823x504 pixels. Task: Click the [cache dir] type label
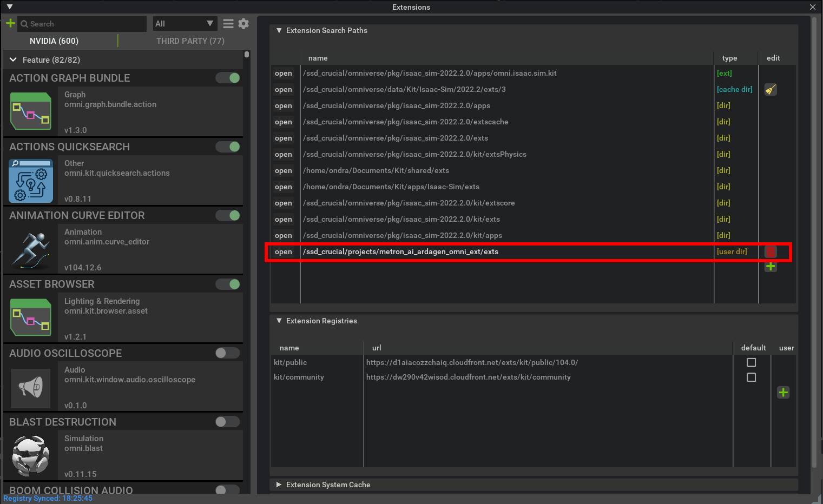[735, 89]
